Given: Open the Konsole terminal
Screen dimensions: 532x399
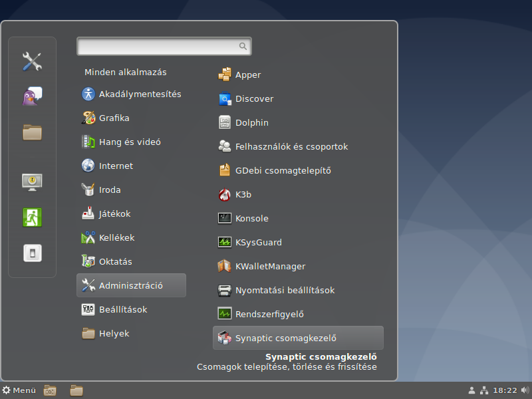Looking at the screenshot, I should pyautogui.click(x=298, y=219).
